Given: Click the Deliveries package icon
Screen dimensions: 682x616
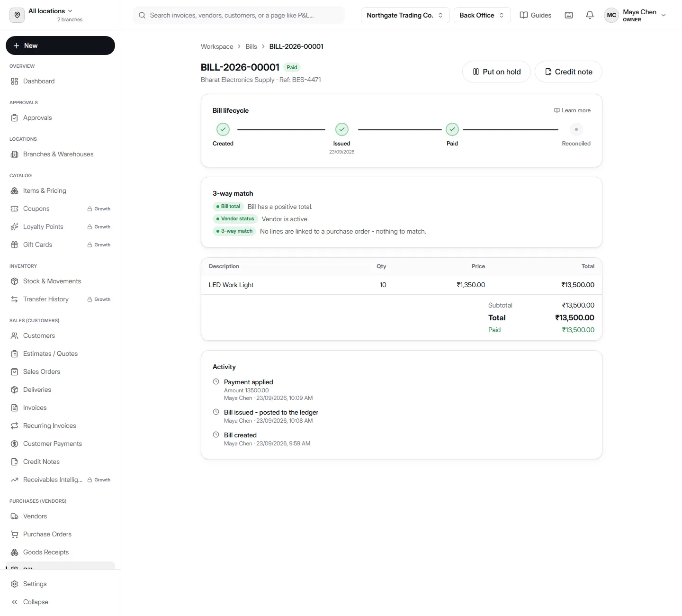Looking at the screenshot, I should [x=15, y=390].
